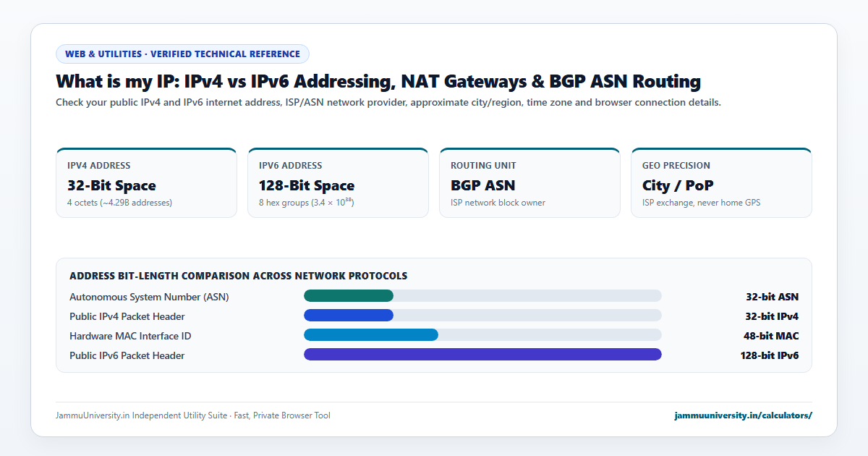Viewport: 868px width, 456px height.
Task: Click the description line starting 'Check your public IPv4'
Action: [x=388, y=102]
